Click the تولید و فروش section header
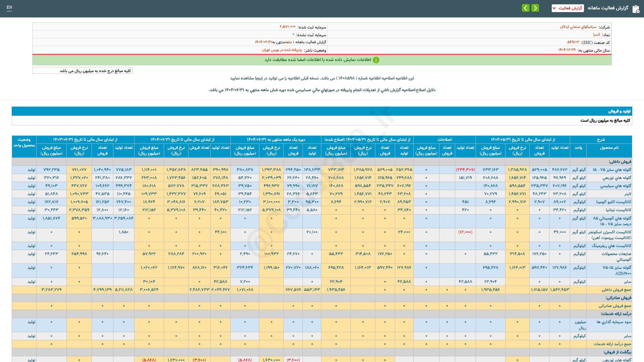The height and width of the screenshot is (362, 644). pos(619,111)
